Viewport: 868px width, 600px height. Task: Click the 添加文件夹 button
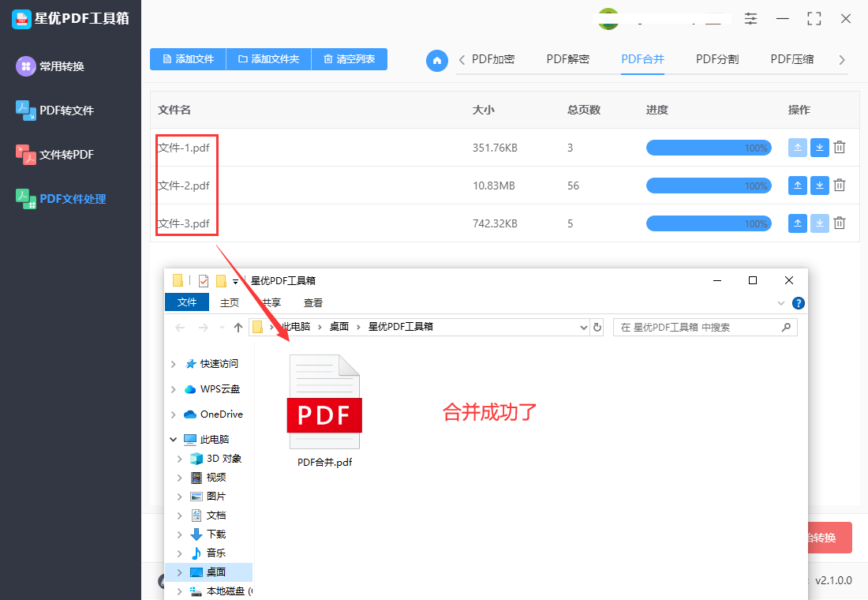click(x=268, y=59)
